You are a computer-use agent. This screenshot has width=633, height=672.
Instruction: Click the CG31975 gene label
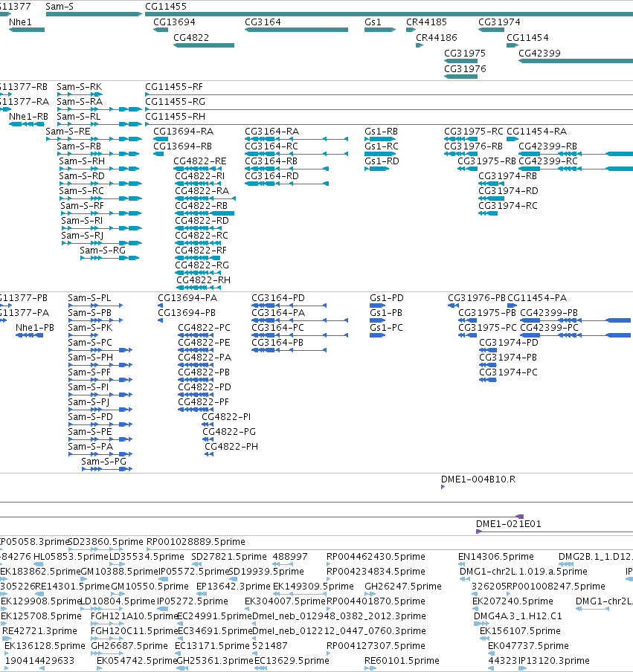464,54
